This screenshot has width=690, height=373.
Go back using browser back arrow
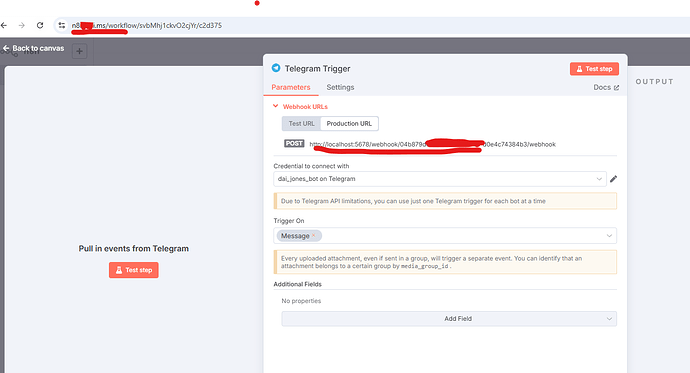(x=4, y=26)
